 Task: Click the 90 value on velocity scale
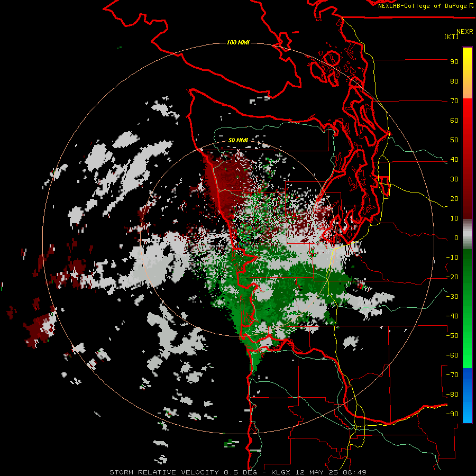coord(454,62)
